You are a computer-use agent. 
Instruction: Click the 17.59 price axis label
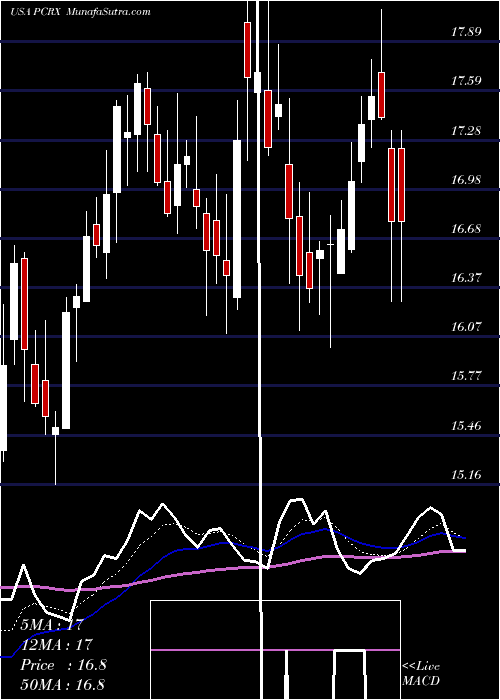pyautogui.click(x=466, y=81)
